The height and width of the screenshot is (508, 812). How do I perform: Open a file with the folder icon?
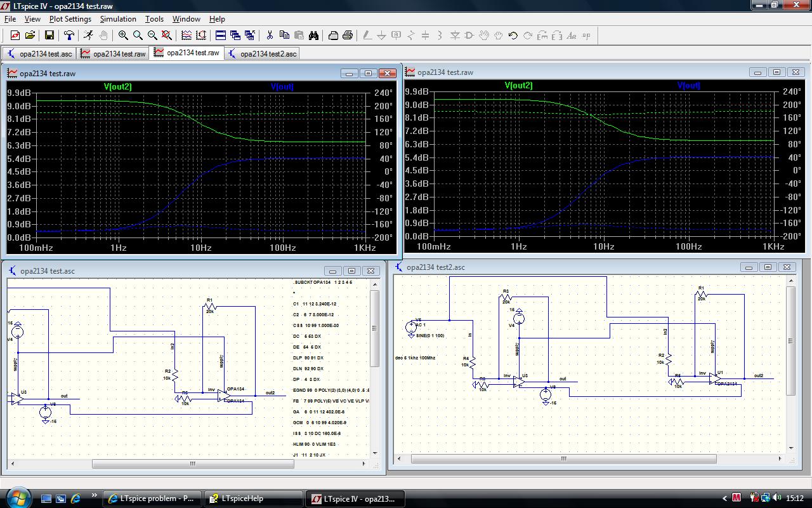click(30, 36)
